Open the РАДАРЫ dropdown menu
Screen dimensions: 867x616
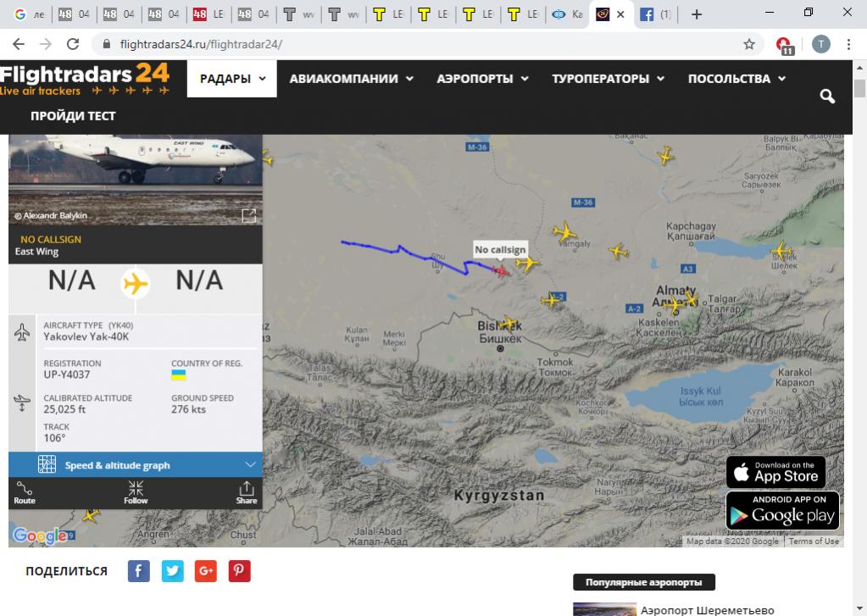click(232, 79)
